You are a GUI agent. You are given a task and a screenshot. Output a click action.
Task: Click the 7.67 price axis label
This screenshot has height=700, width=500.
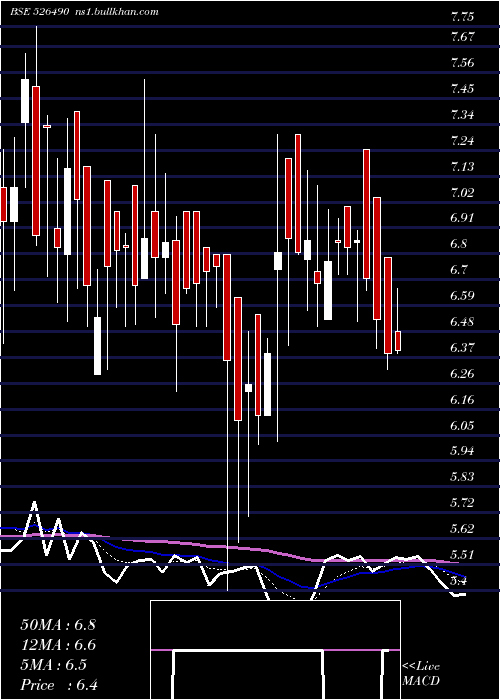(462, 37)
